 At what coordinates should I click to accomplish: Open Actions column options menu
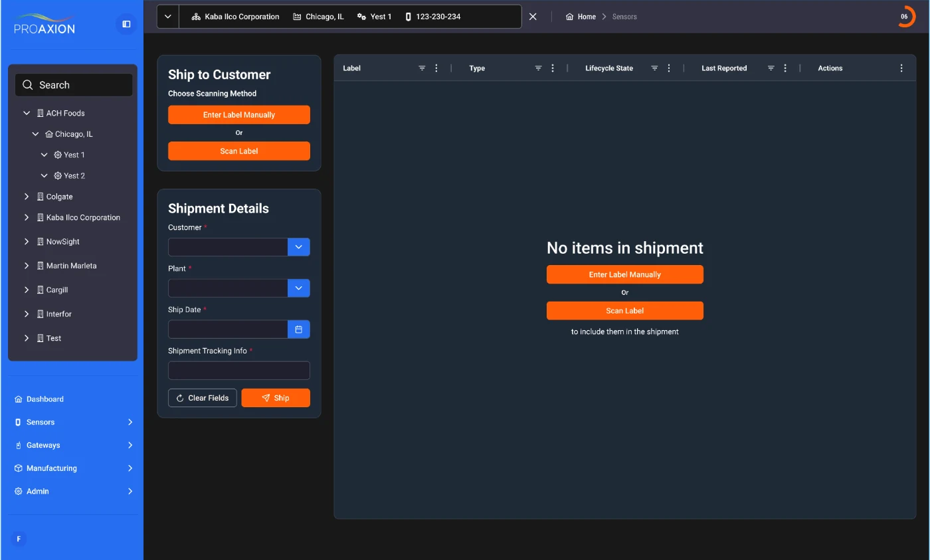[x=901, y=68]
